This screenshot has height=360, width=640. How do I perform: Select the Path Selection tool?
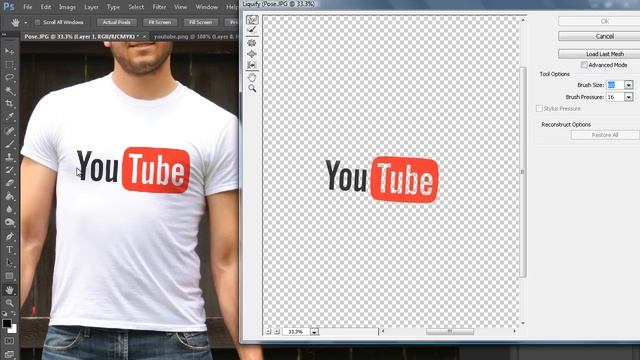[x=9, y=262]
